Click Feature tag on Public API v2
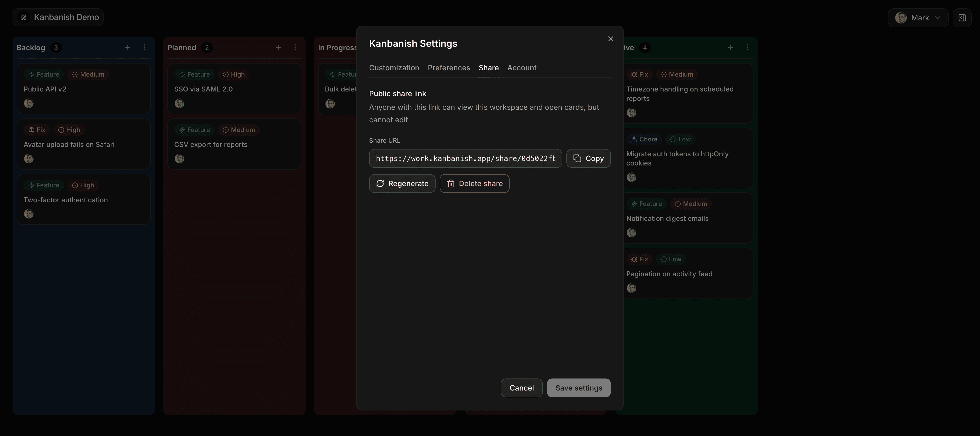Viewport: 980px width, 436px height. coord(44,74)
